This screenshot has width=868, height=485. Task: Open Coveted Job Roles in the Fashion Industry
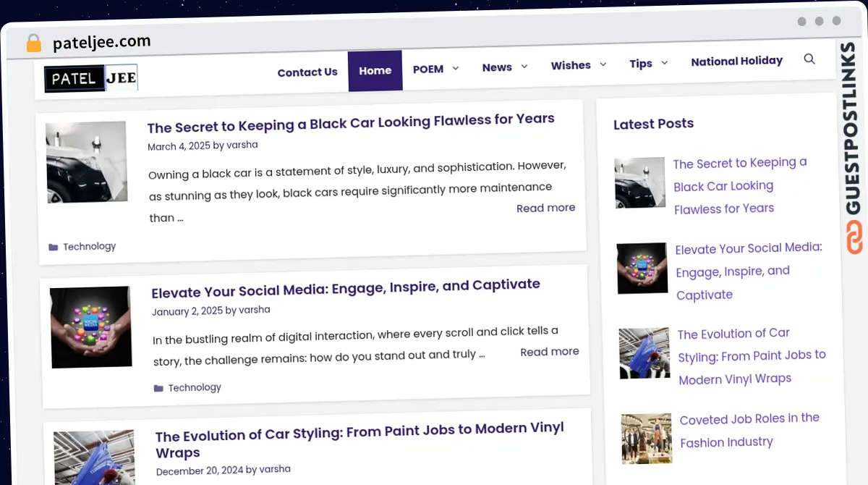pos(749,430)
